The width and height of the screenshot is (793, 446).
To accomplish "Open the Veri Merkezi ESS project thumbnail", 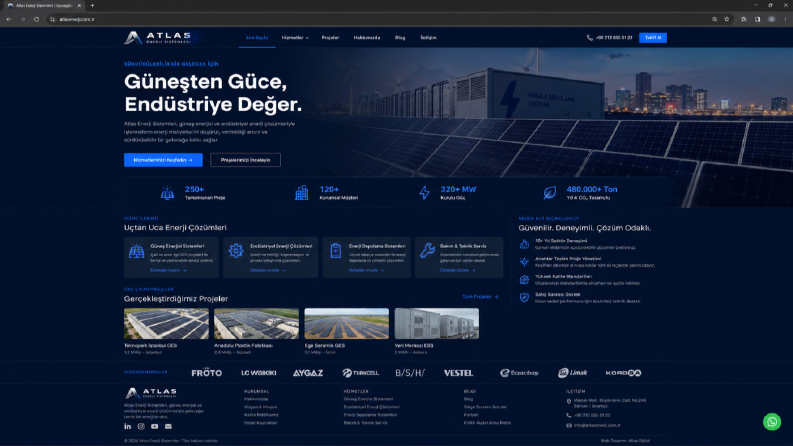I will point(436,324).
